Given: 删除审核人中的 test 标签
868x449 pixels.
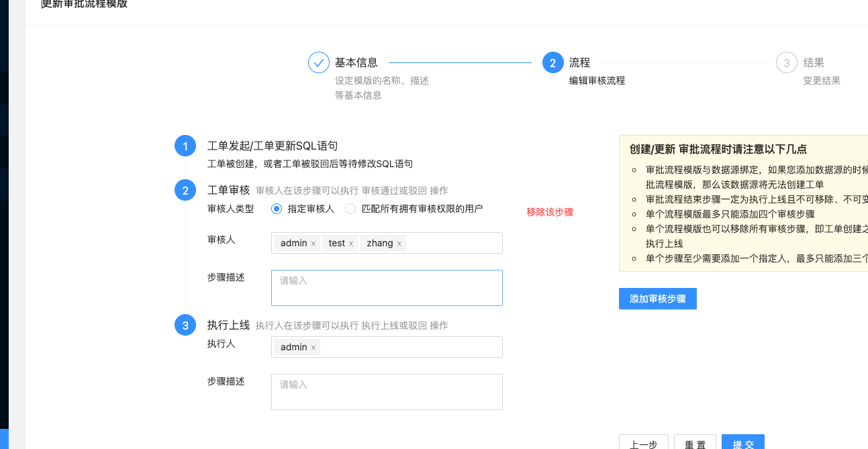Looking at the screenshot, I should [352, 243].
